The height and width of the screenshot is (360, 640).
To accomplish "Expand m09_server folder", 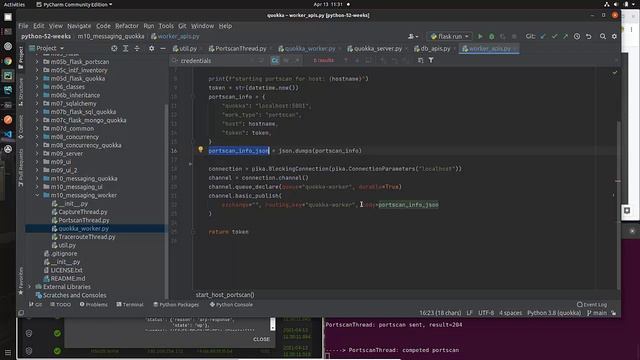I will (37, 153).
